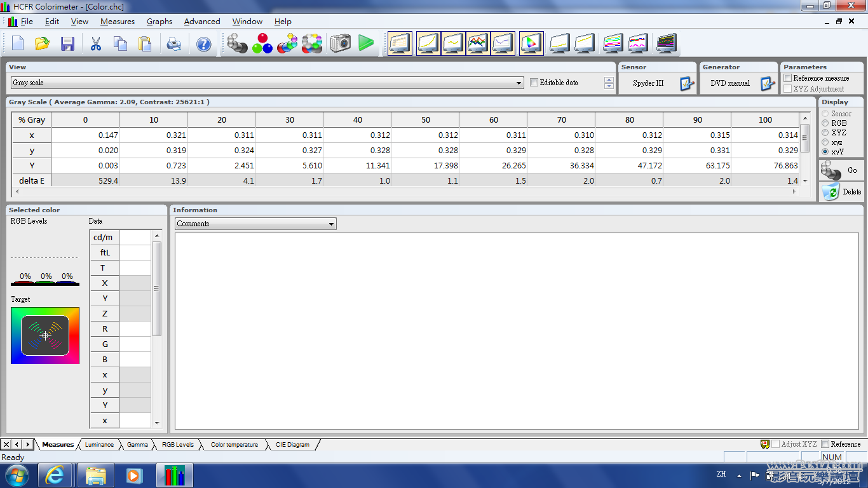Click the stepper arrows beside Editable data
868x488 pixels.
pos(609,83)
